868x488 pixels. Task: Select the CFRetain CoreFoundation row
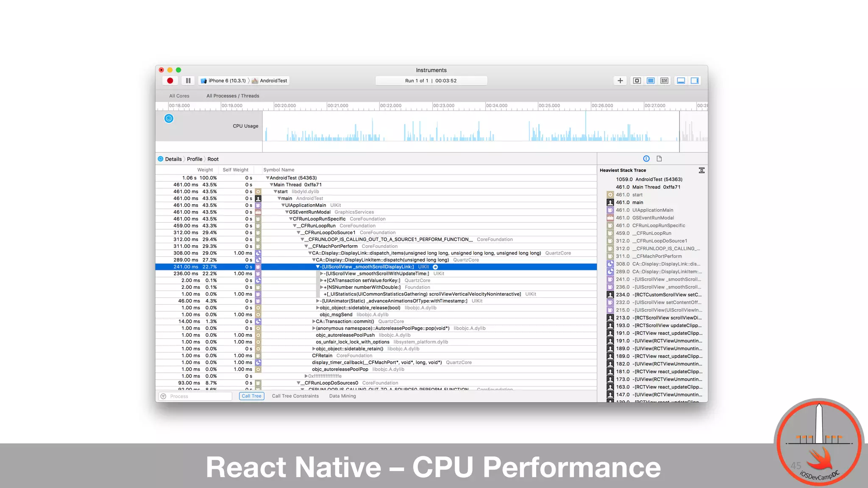[376, 356]
